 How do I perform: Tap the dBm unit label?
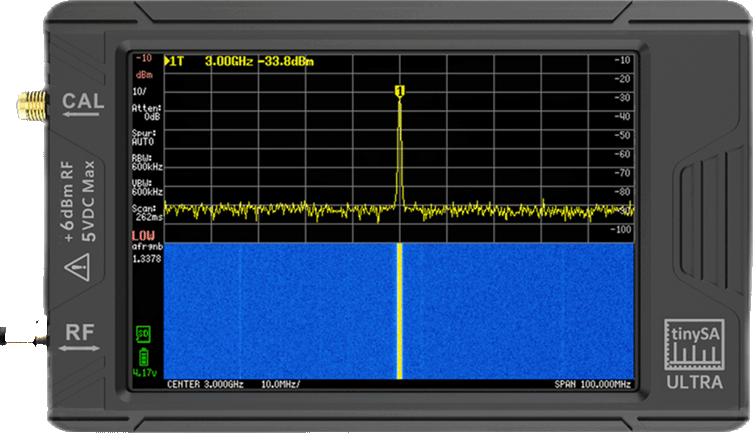tap(144, 75)
